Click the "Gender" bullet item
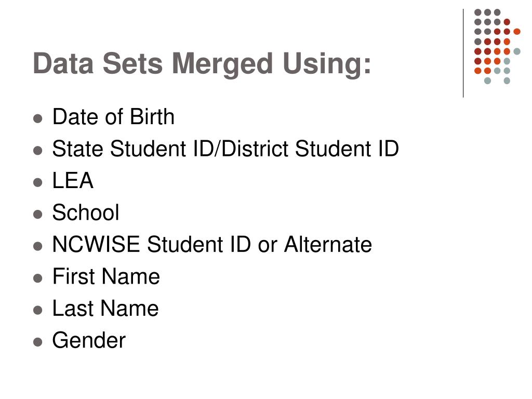This screenshot has height=399, width=532. pyautogui.click(x=89, y=340)
